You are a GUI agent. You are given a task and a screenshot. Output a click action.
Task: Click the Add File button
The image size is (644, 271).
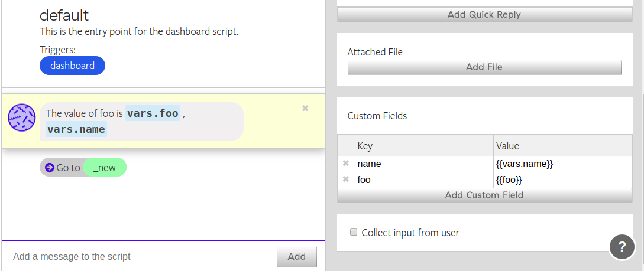[x=484, y=67]
